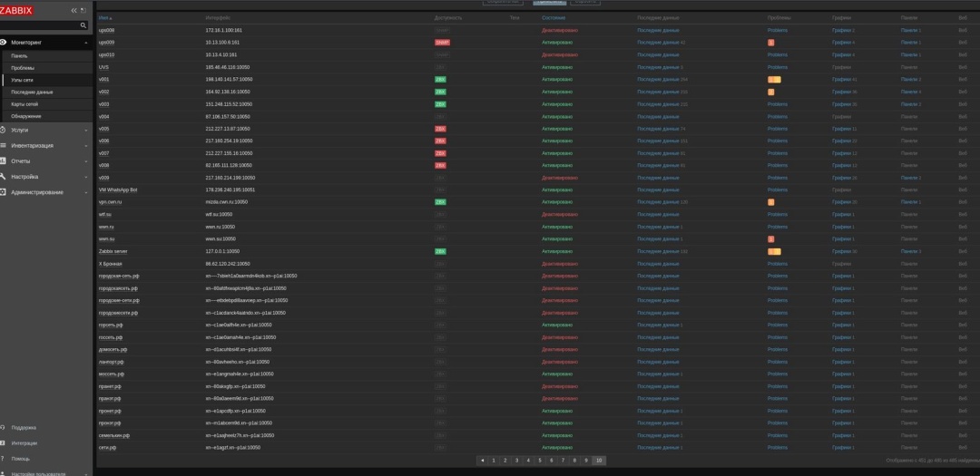Click red ZBX badge for v006
The image size is (980, 476).
440,141
